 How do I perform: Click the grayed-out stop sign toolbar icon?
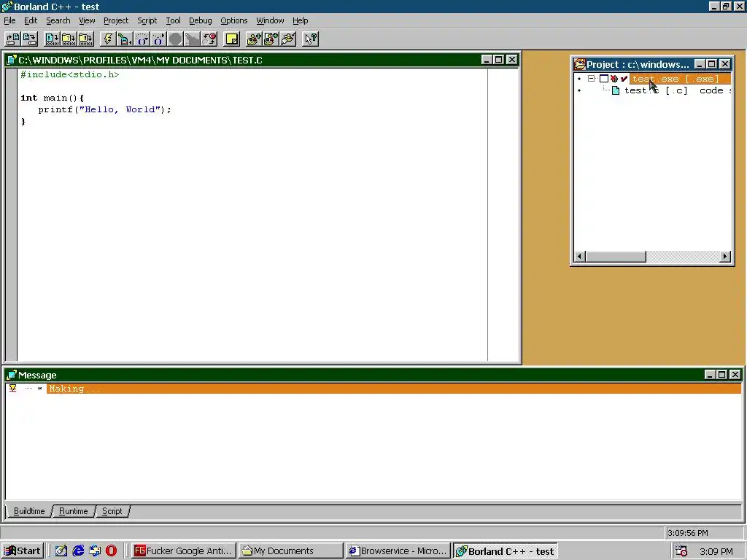[175, 39]
